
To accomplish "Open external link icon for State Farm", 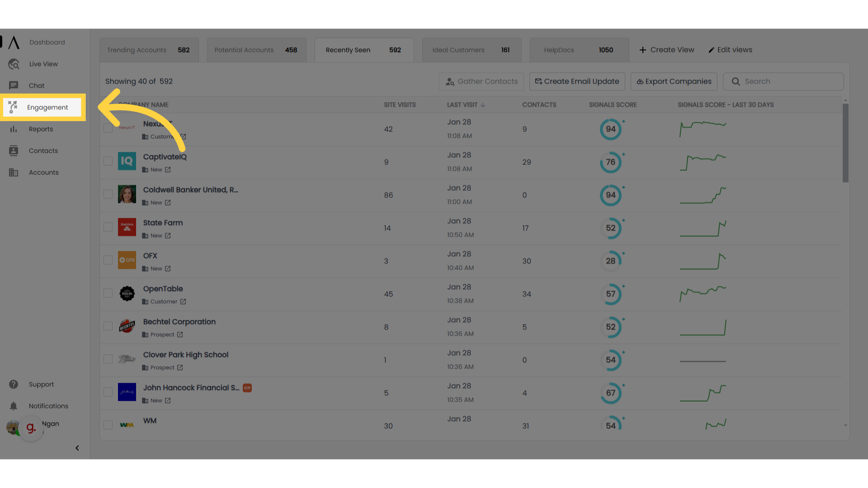I will tap(168, 236).
